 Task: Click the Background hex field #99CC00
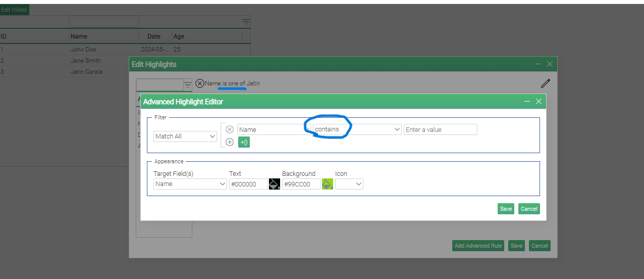pyautogui.click(x=301, y=184)
